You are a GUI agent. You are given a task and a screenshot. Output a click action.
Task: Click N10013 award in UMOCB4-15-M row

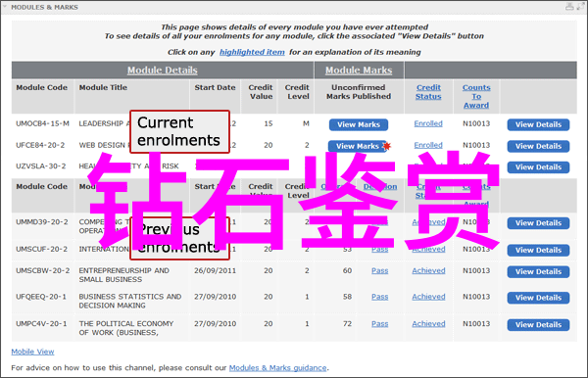(x=476, y=123)
